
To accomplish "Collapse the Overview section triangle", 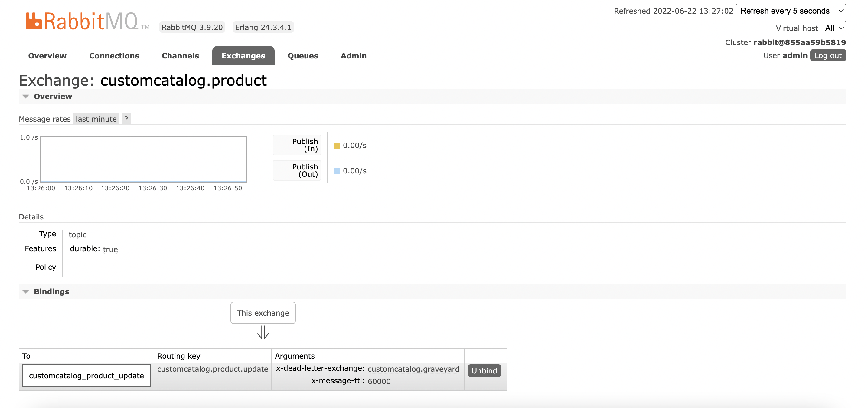I will 26,97.
